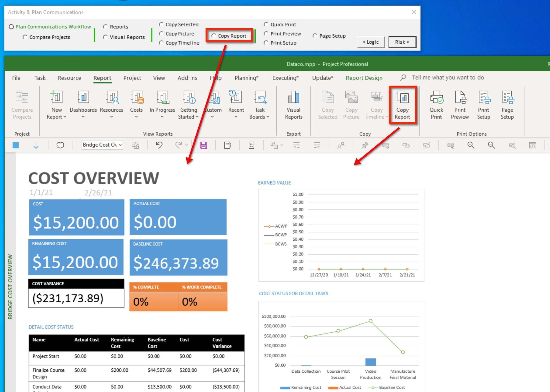The height and width of the screenshot is (392, 550).
Task: Expand the Costs reports dropdown
Action: pos(136,117)
